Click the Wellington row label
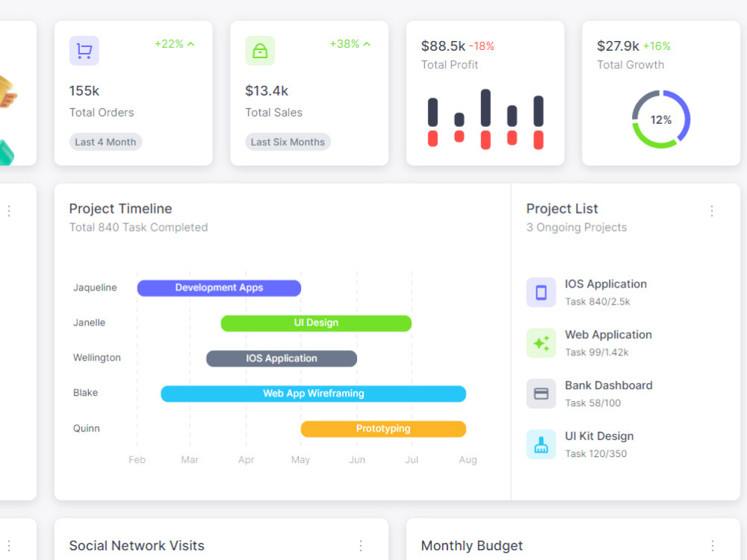Image resolution: width=747 pixels, height=560 pixels. tap(96, 358)
